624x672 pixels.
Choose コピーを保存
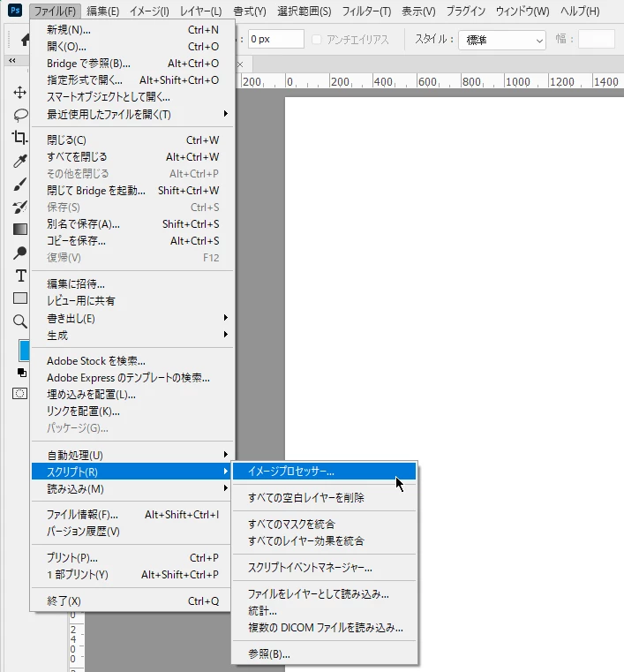[x=132, y=241]
